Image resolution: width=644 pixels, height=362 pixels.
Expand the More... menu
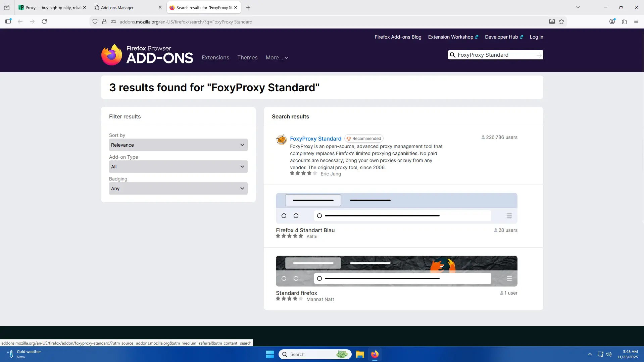point(277,57)
